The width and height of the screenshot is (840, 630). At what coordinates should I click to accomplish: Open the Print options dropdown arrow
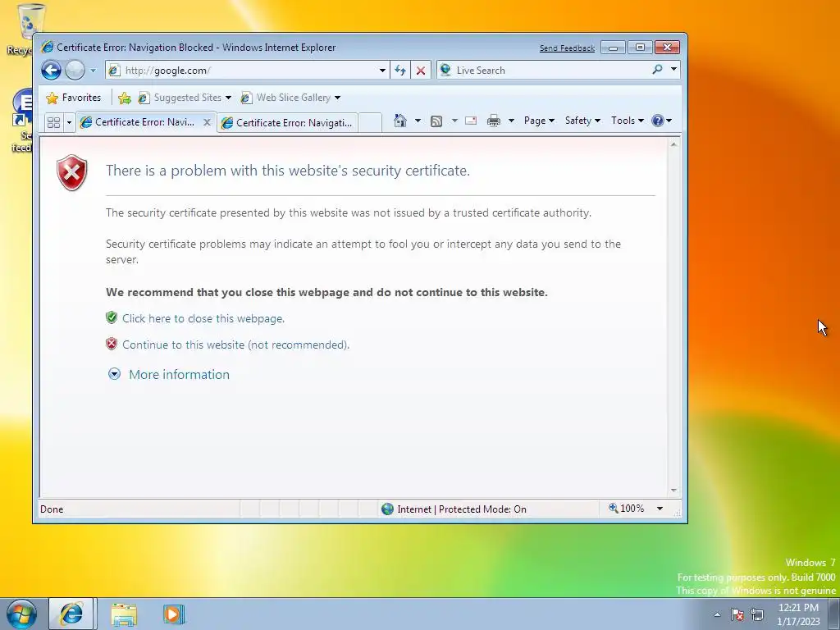click(x=511, y=121)
